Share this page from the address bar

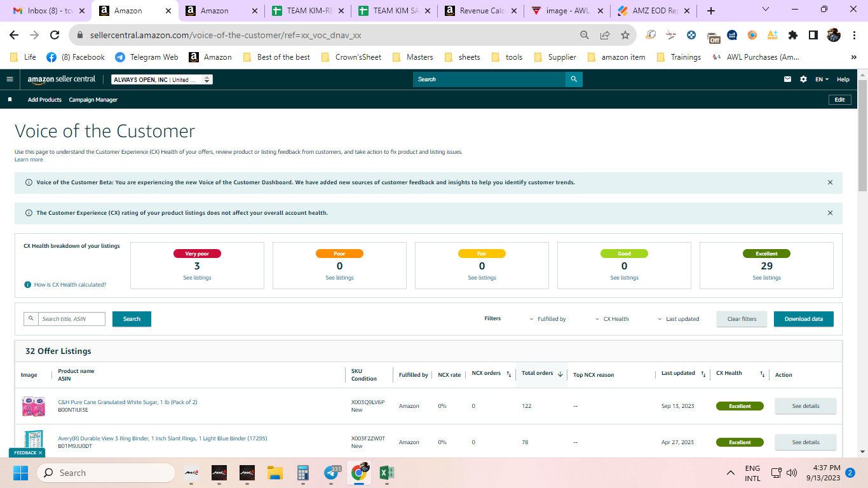(605, 36)
